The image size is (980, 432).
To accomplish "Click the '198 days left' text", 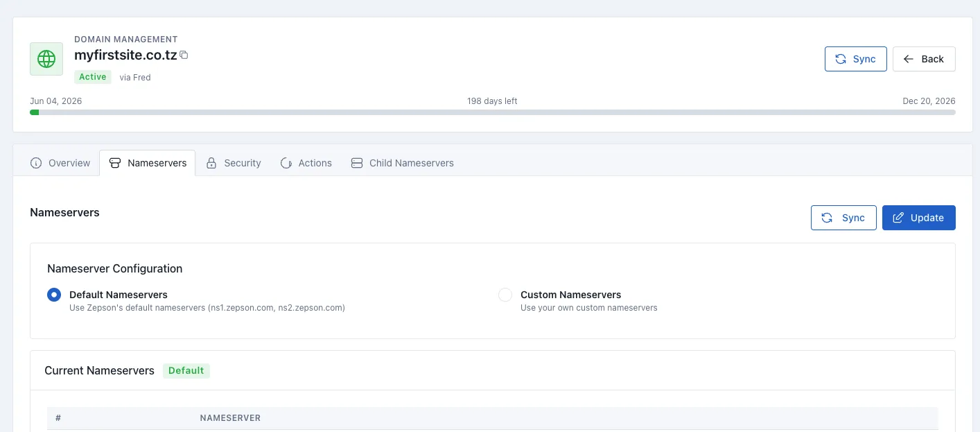I will tap(492, 101).
